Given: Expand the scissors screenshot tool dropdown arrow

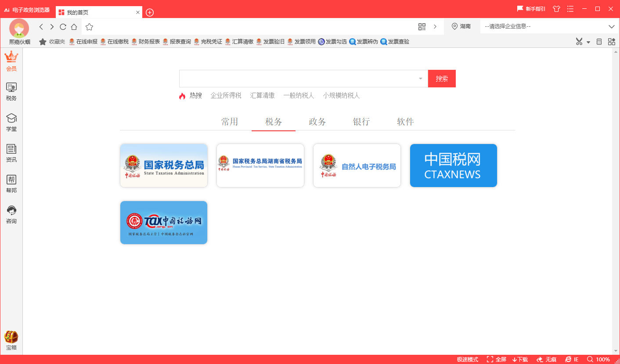Looking at the screenshot, I should tap(588, 42).
